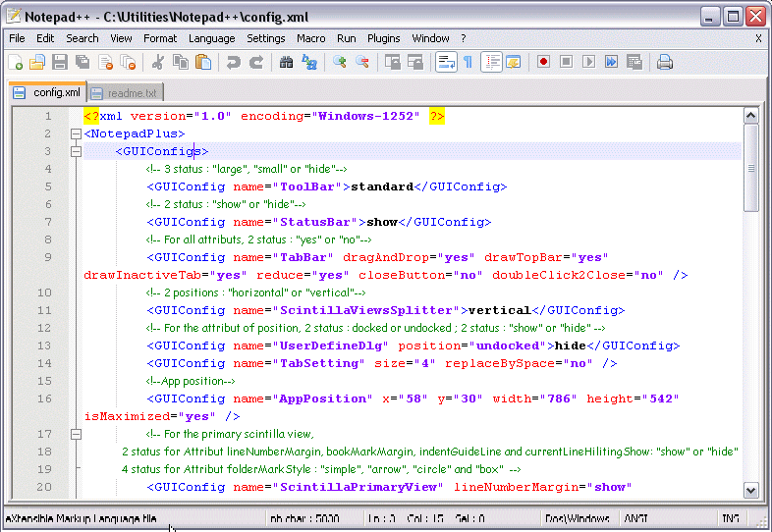772x532 pixels.
Task: Start macro recording with red dot icon
Action: point(543,63)
